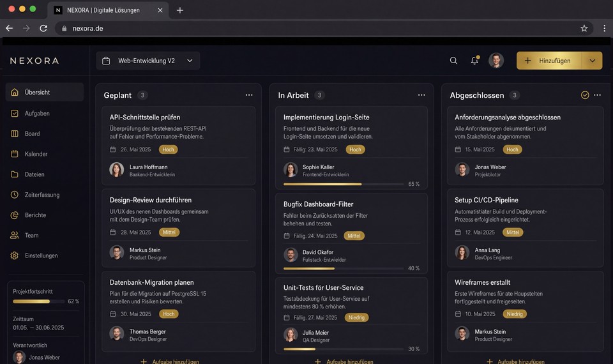
Task: Add task to Abgeschlossen column
Action: (515, 361)
